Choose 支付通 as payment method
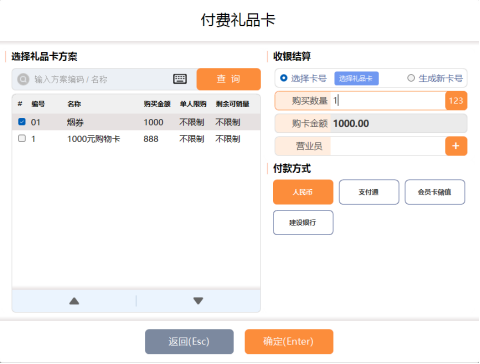Screen dimensions: 480x364 369,192
